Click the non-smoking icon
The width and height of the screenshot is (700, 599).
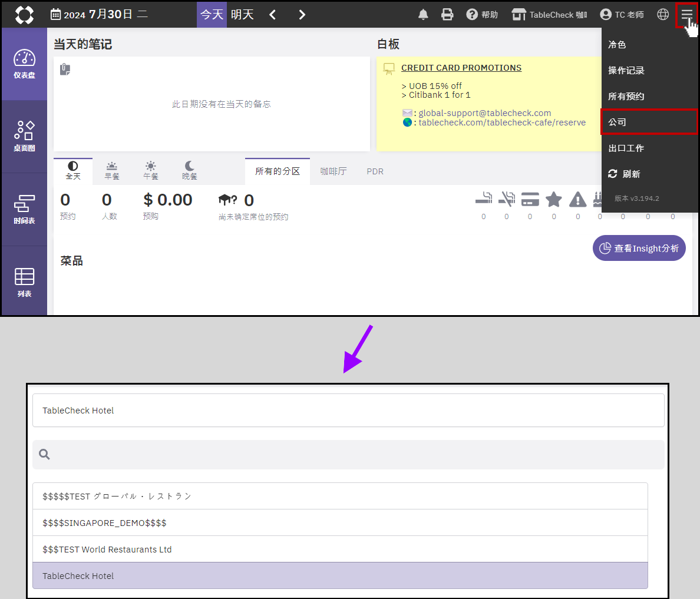506,199
